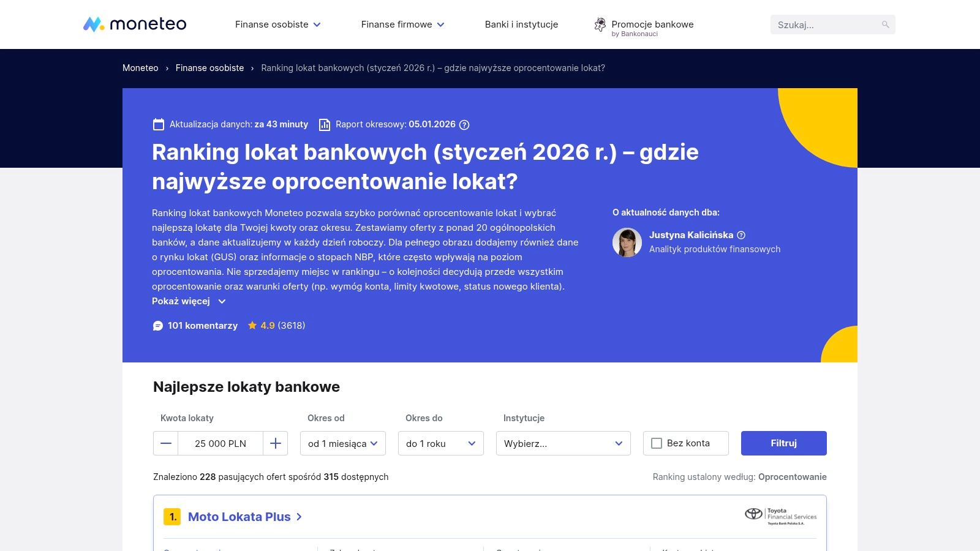Open the Okres do dropdown
Screen dimensions: 980x551
coord(441,443)
